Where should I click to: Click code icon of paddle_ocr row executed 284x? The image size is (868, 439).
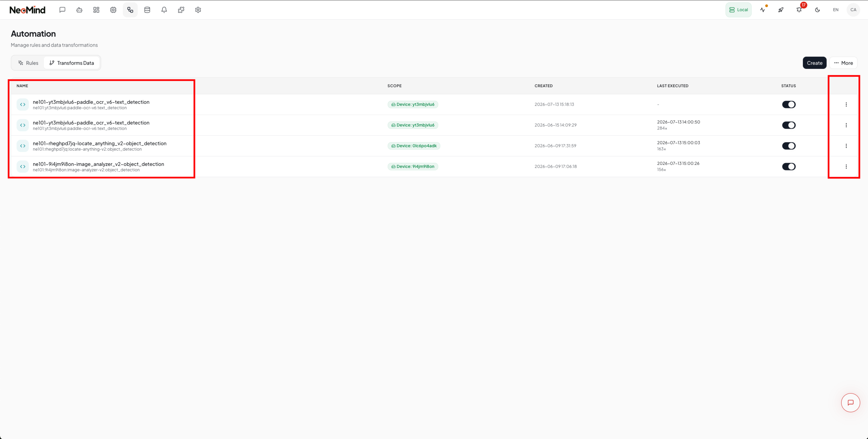pyautogui.click(x=23, y=125)
